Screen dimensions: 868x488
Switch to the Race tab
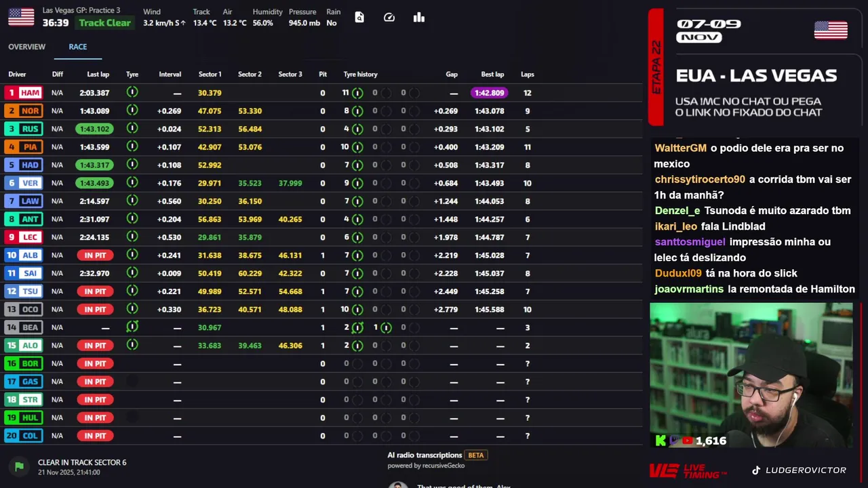point(78,47)
